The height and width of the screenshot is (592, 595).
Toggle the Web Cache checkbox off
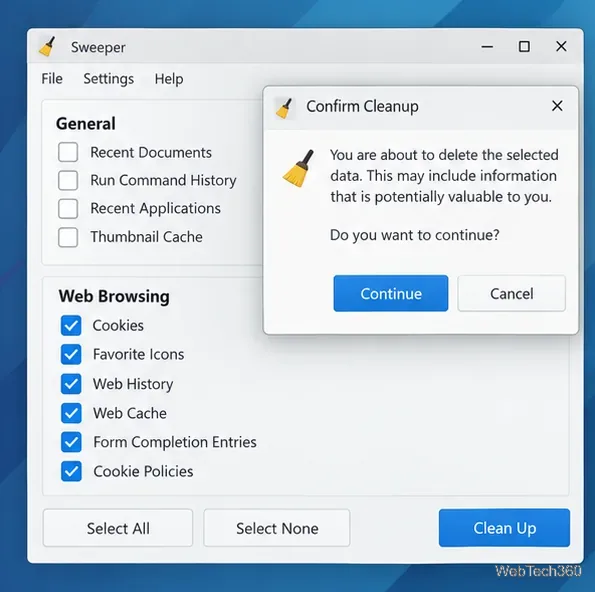coord(71,413)
